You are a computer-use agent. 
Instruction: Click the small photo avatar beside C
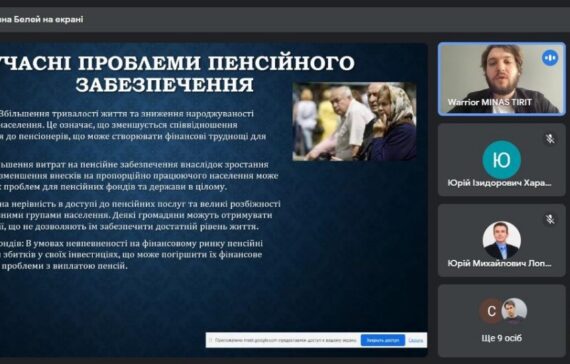point(514,310)
